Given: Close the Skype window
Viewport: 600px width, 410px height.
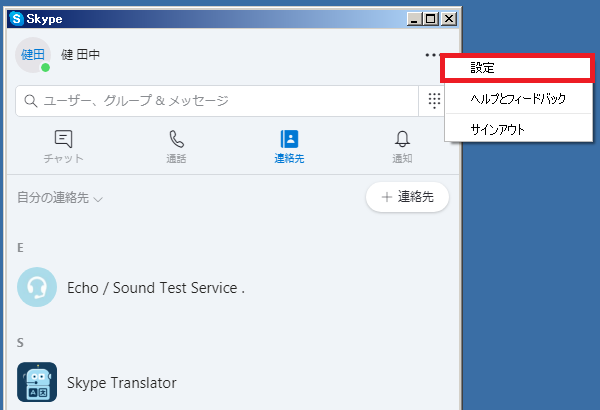Looking at the screenshot, I should point(449,19).
